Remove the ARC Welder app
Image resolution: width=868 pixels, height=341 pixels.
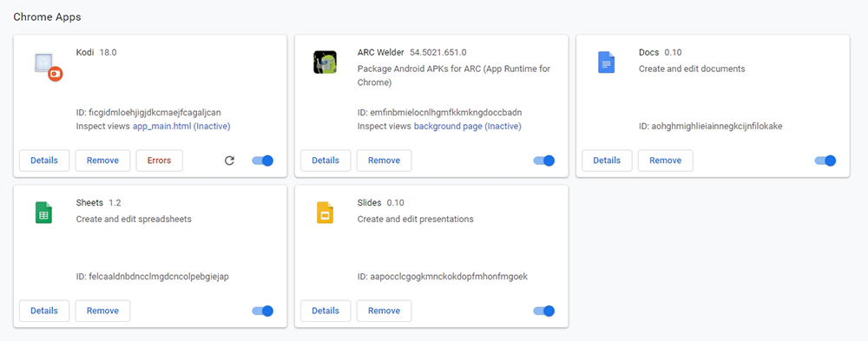point(385,161)
